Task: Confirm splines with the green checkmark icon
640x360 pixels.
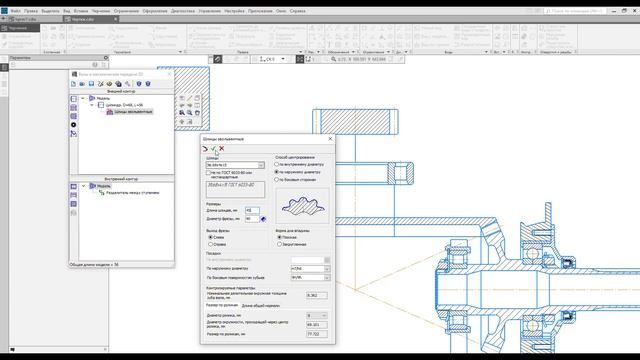Action: click(213, 149)
